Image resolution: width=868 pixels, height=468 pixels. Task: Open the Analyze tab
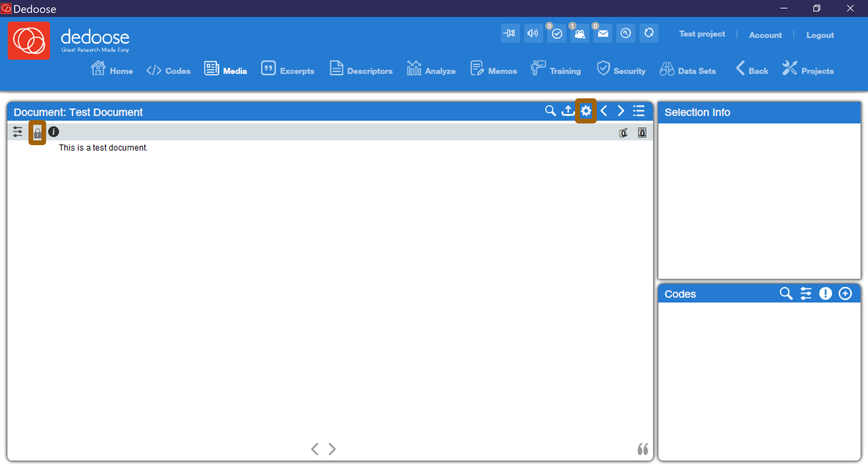coord(431,69)
